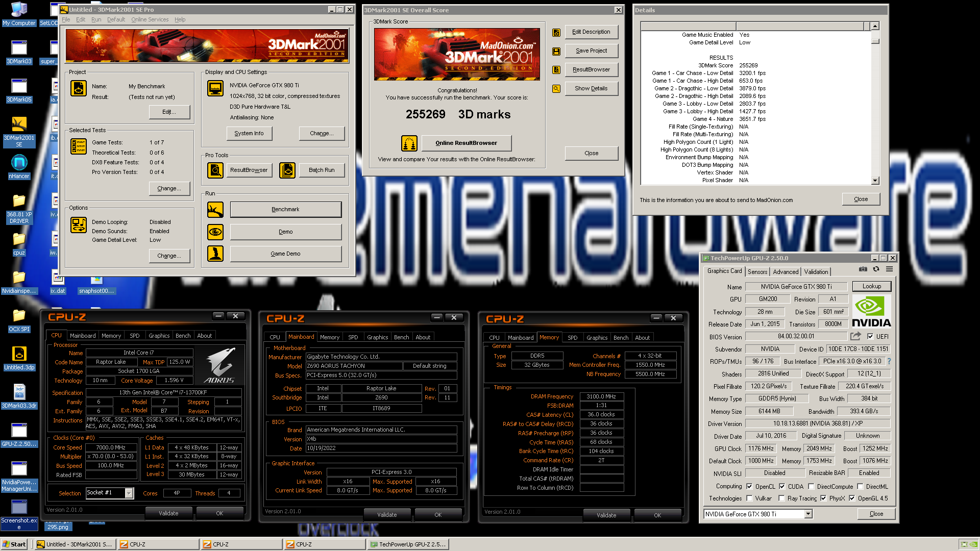
Task: Click the System Info button
Action: [249, 134]
